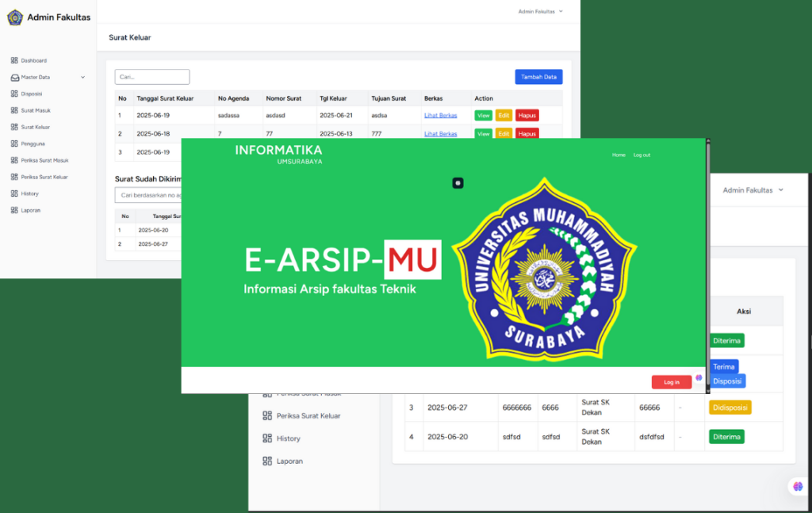Click the Tambah Data button
812x513 pixels.
pos(538,77)
